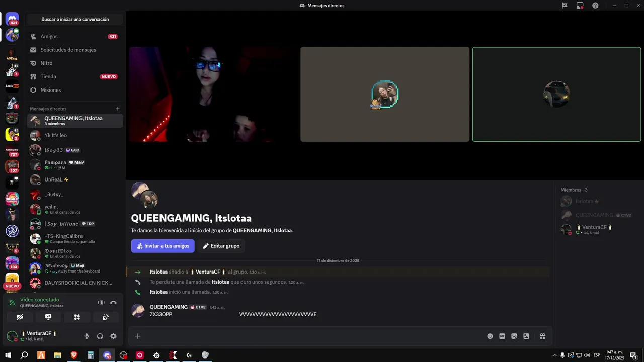Viewport: 644px width, 362px height.
Task: Click QUEENGAMING username in chat message
Action: pyautogui.click(x=169, y=307)
